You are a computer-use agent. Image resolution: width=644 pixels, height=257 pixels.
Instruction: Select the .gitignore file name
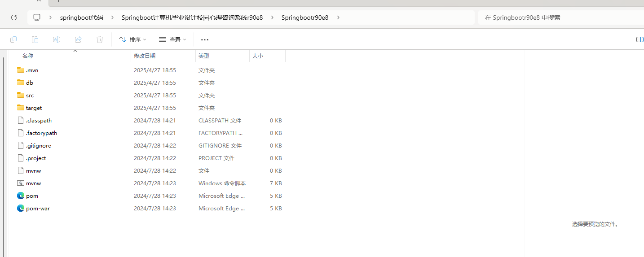tap(39, 146)
